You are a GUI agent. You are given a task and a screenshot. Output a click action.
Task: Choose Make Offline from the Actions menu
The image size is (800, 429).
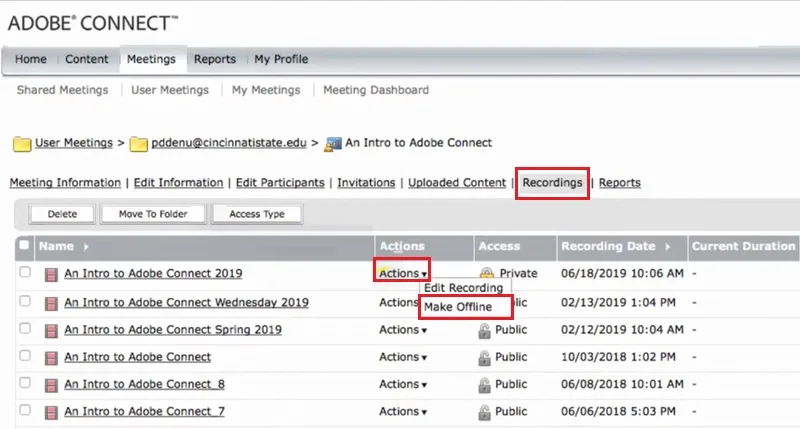coord(458,307)
